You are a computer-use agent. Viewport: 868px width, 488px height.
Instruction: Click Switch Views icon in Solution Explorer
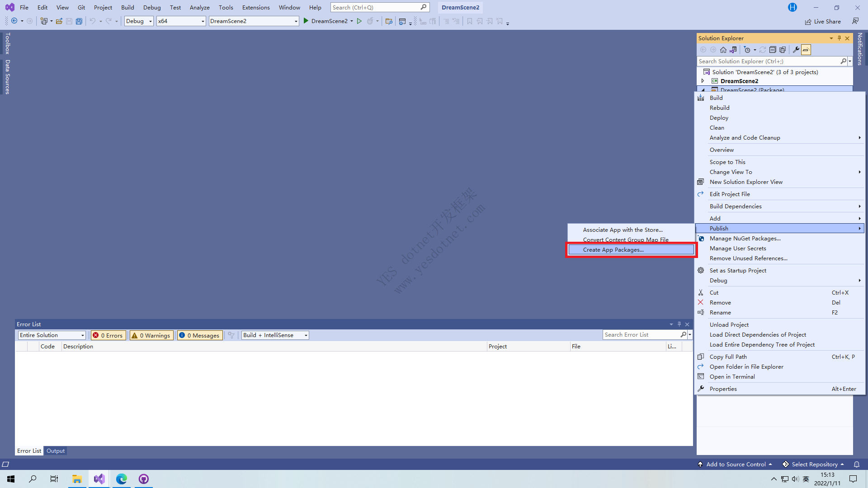pyautogui.click(x=733, y=50)
